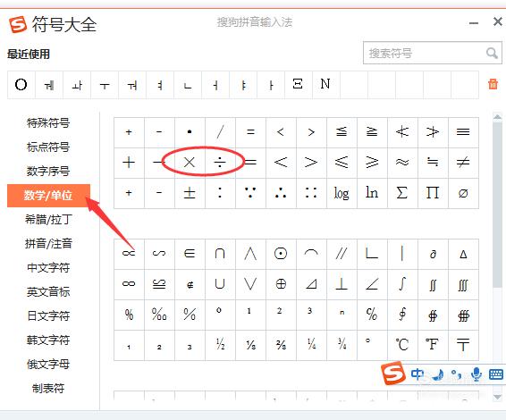Insert the per mille ‰ symbol

(x=159, y=315)
